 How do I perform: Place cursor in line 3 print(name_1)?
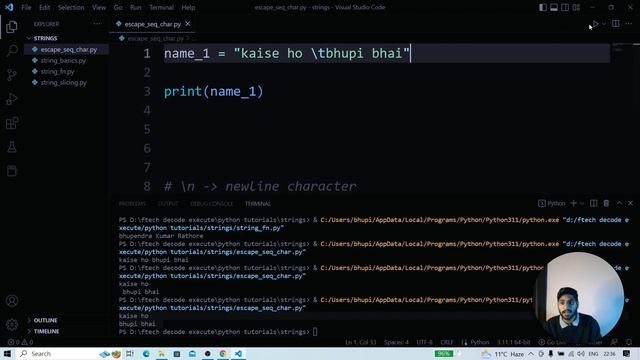(213, 91)
